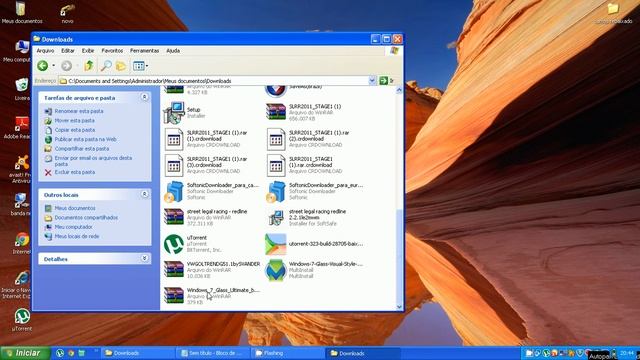Image resolution: width=640 pixels, height=360 pixels.
Task: Open the Exibir menu
Action: (x=88, y=51)
